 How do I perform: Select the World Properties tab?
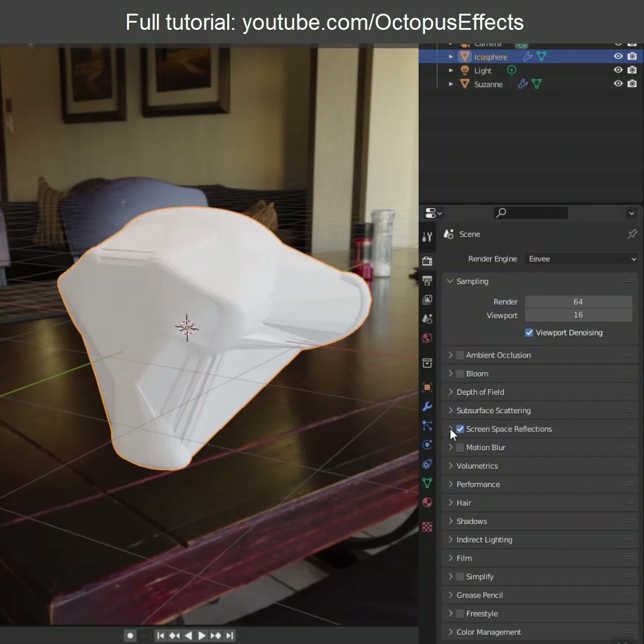(x=427, y=338)
